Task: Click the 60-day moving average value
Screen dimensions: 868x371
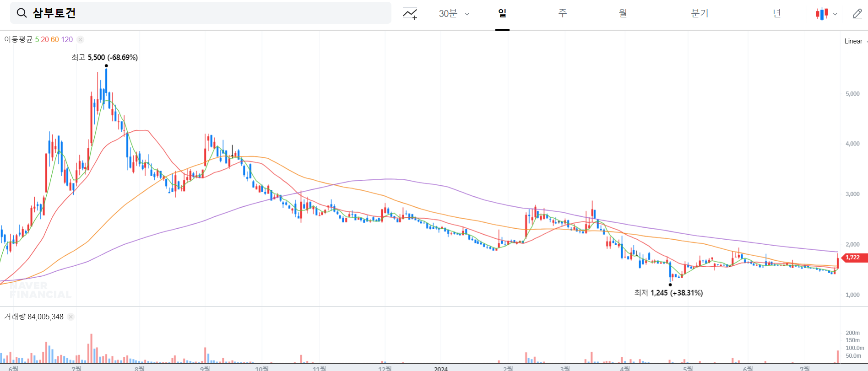Action: pos(55,40)
